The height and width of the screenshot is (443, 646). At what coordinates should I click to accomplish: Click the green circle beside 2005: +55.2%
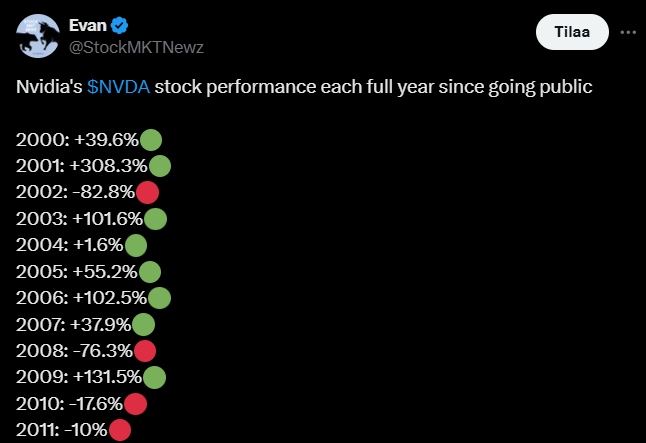[150, 272]
